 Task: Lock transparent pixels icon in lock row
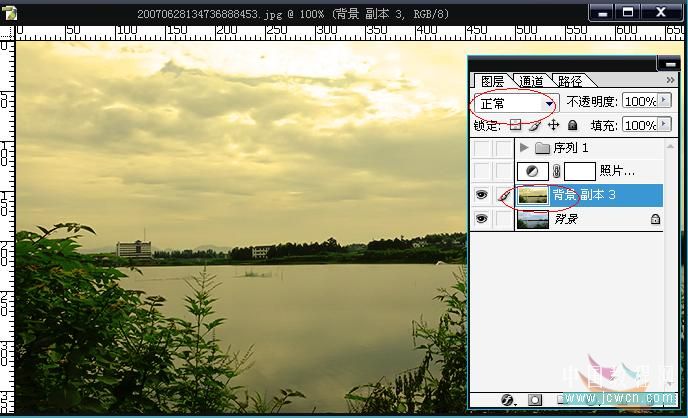coord(515,125)
